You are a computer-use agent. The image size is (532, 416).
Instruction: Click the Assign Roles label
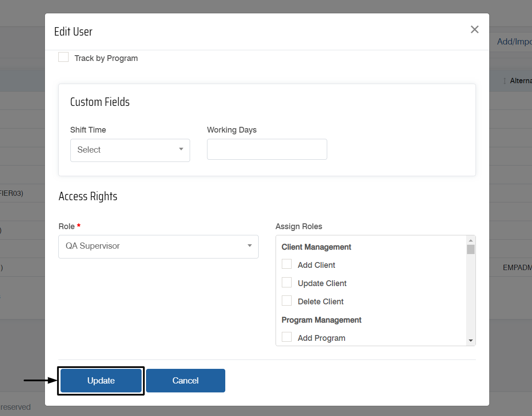pyautogui.click(x=299, y=226)
